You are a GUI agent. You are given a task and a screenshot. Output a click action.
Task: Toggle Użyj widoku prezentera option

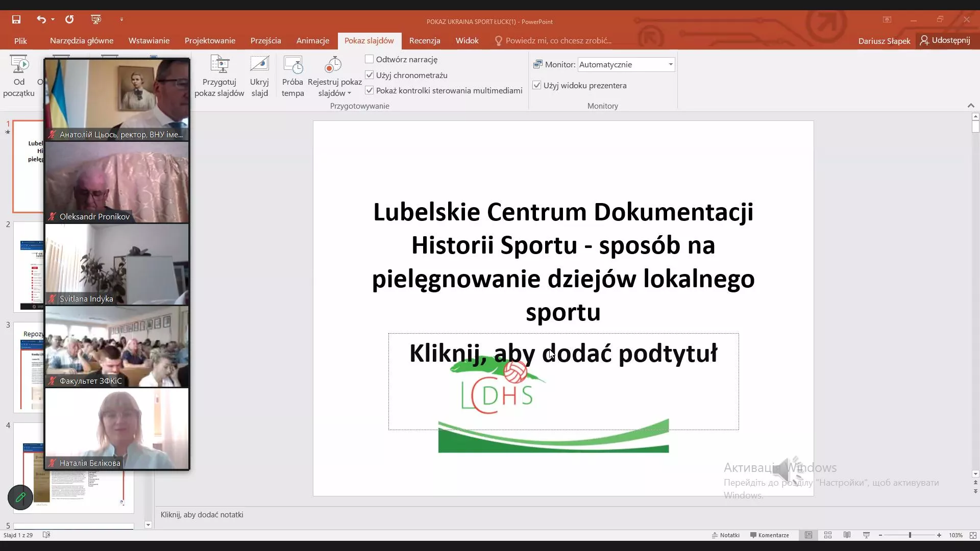click(x=537, y=85)
